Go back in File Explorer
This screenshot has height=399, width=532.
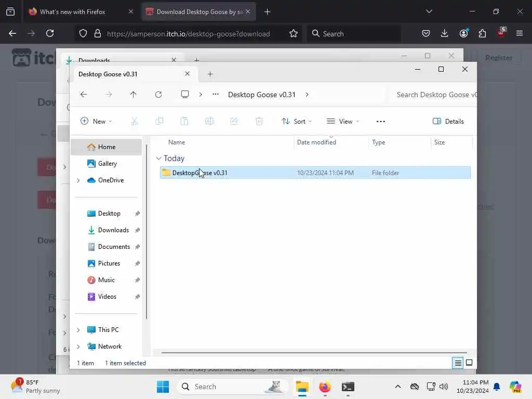tap(84, 95)
